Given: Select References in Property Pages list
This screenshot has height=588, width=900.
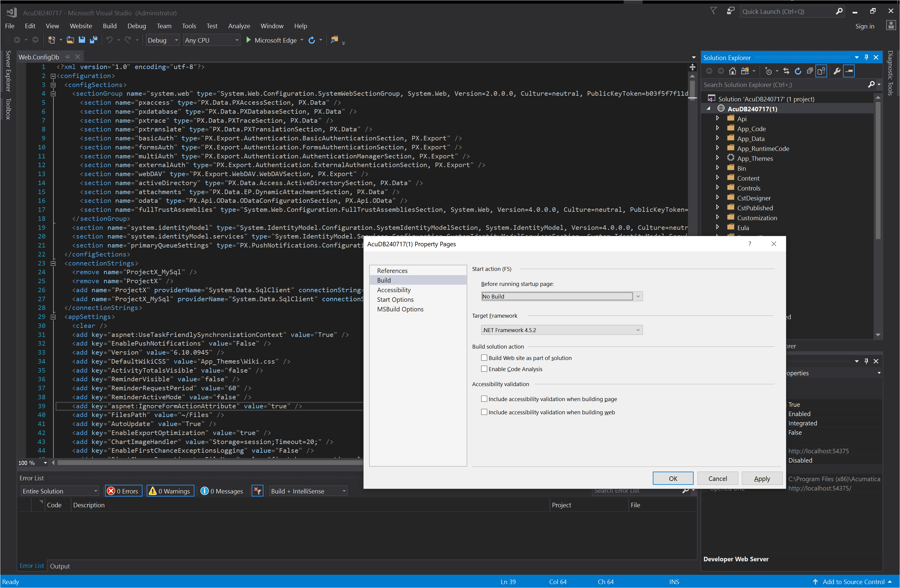Looking at the screenshot, I should (392, 270).
